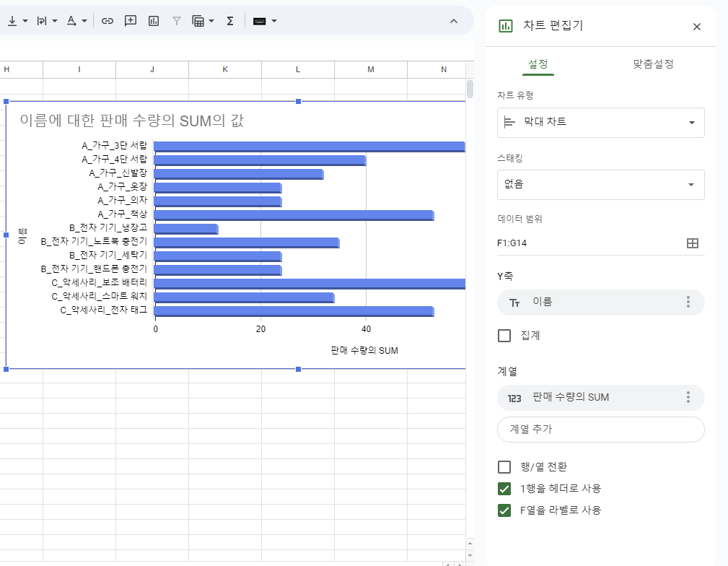Viewport: 728px width, 566px height.
Task: Click the C_악세사리_전자 태그 bar label
Action: coord(103,310)
